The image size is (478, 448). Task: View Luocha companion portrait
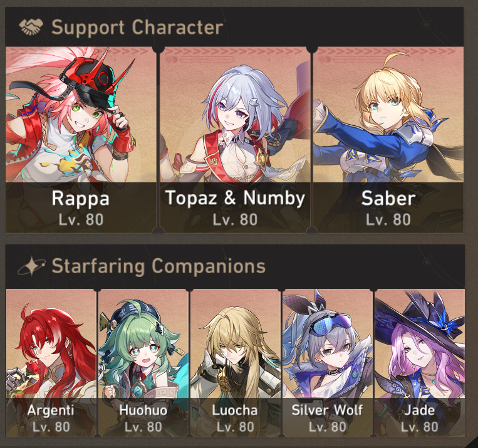coord(236,363)
